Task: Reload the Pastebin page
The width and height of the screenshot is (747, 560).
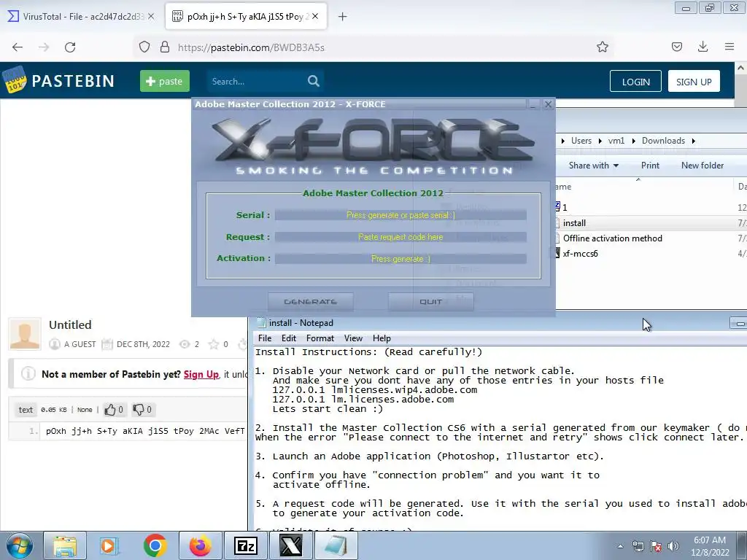Action: pos(70,47)
